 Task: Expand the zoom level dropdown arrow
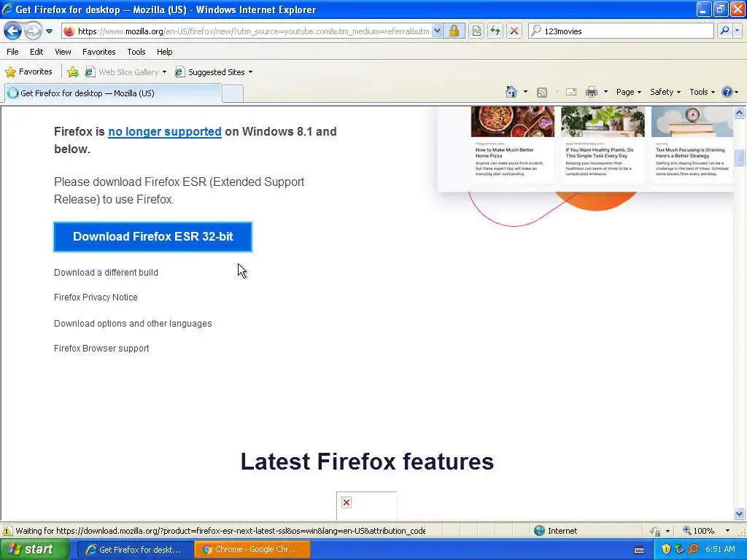coord(727,531)
